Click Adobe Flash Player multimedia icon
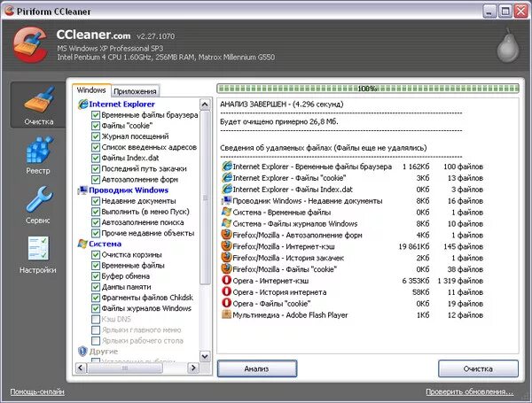Viewport: 532px width, 403px height. 226,314
